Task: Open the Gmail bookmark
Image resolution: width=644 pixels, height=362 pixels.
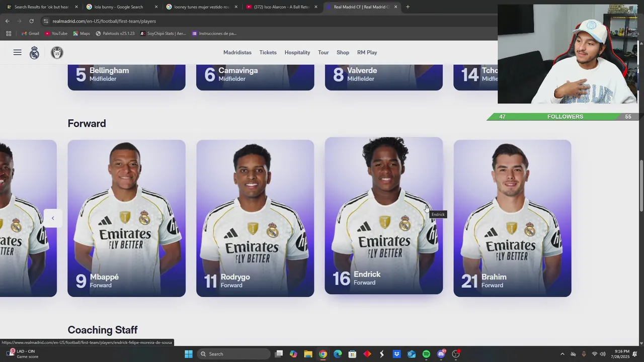Action: click(x=30, y=34)
